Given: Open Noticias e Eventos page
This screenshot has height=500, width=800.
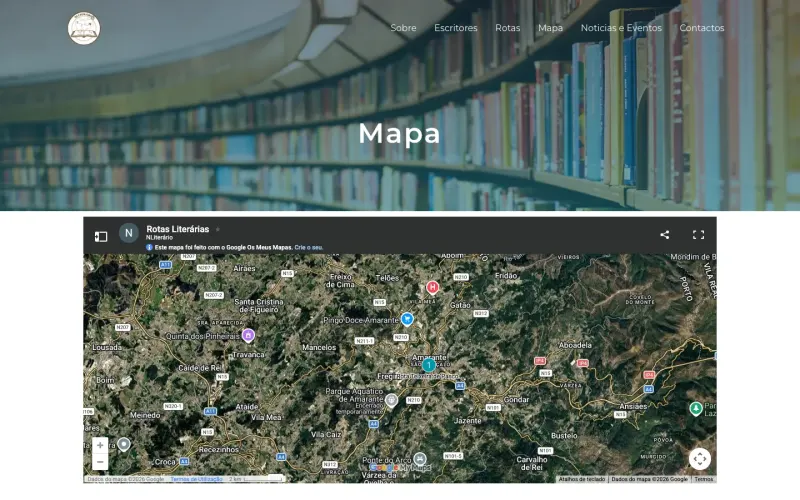Looking at the screenshot, I should [621, 28].
